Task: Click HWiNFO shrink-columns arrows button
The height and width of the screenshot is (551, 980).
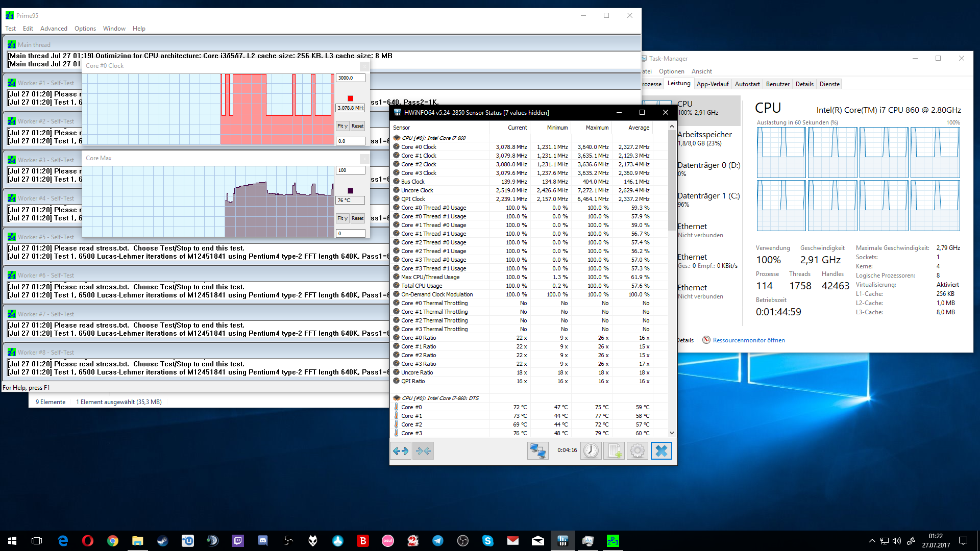Action: click(x=423, y=451)
